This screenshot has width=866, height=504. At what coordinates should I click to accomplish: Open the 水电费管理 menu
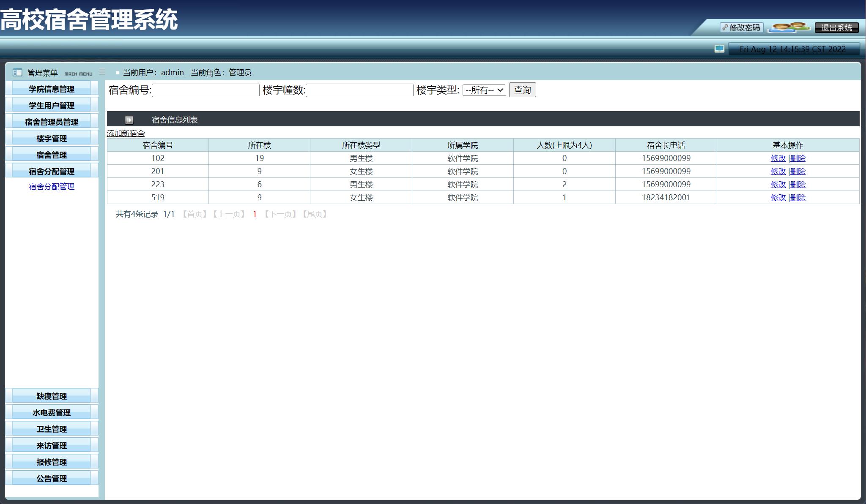coord(52,412)
